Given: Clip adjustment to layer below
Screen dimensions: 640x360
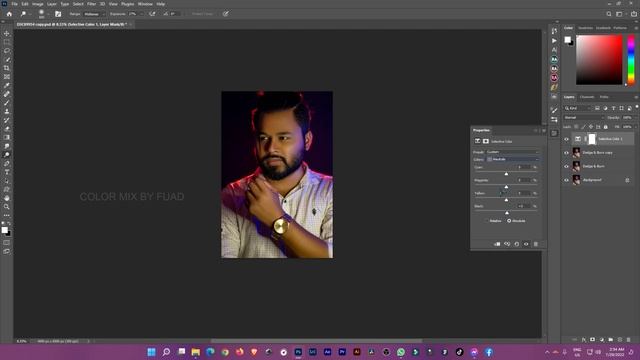Looking at the screenshot, I should (497, 244).
